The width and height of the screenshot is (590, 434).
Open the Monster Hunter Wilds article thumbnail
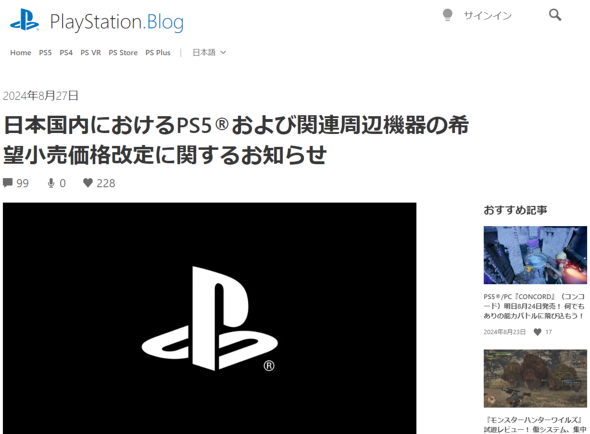point(535,378)
